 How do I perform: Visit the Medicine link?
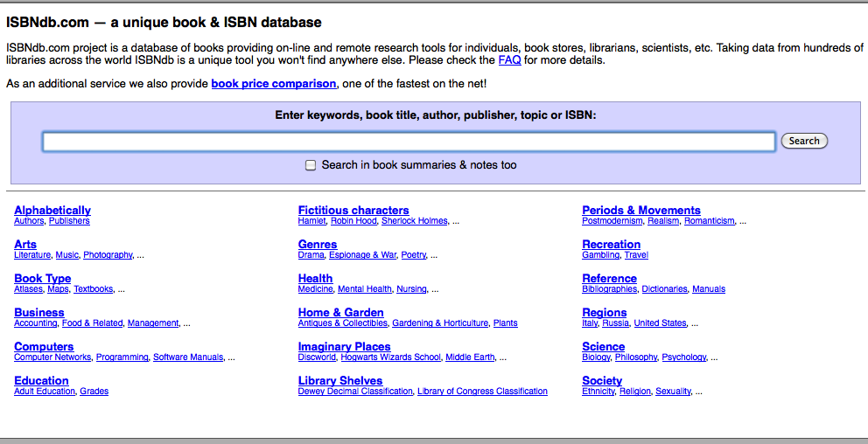(316, 289)
